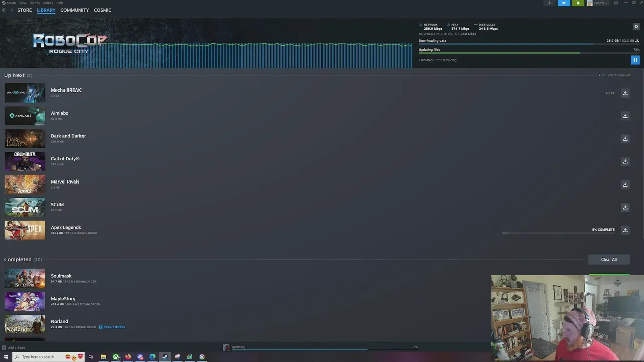The image size is (644, 362).
Task: Open Xbox app on taskbar
Action: [x=116, y=357]
